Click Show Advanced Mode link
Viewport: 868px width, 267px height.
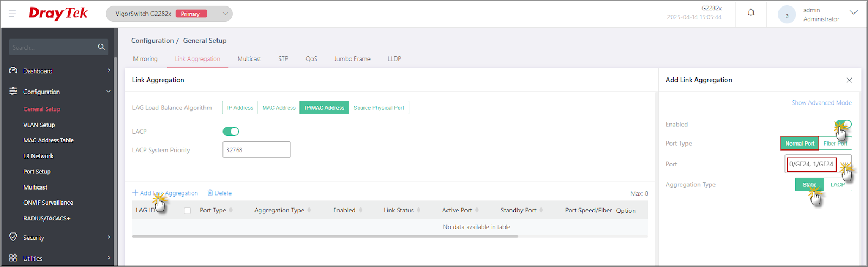(x=821, y=103)
